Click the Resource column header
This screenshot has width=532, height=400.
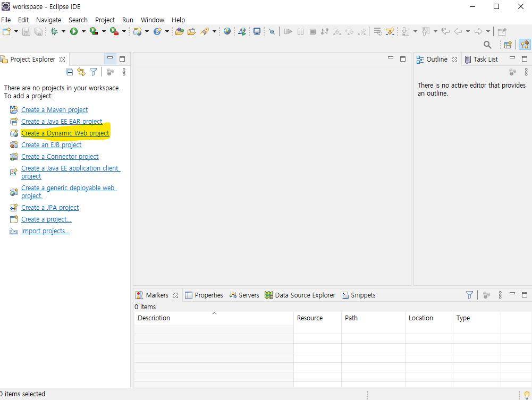[318, 318]
